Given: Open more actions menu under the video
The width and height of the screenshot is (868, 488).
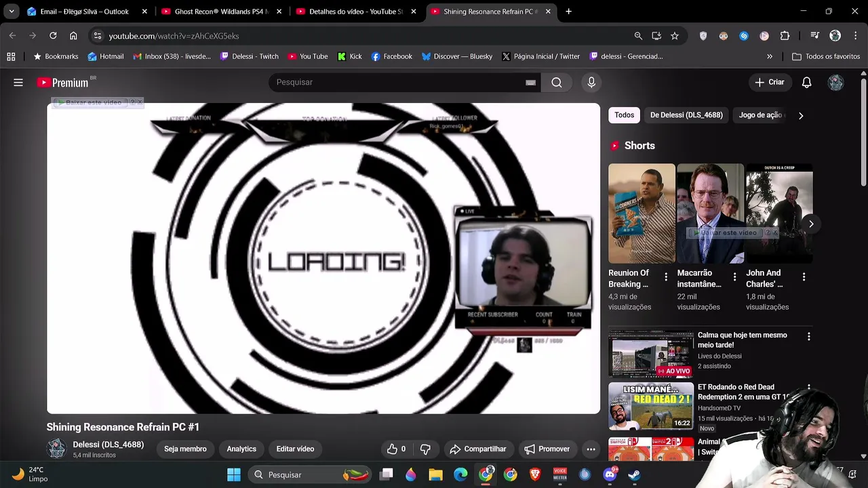Looking at the screenshot, I should (591, 449).
